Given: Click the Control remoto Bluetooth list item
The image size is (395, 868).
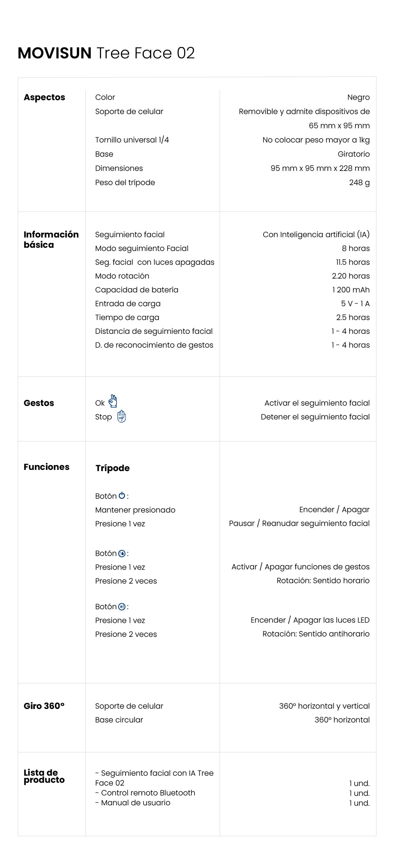Looking at the screenshot, I should point(148,793).
